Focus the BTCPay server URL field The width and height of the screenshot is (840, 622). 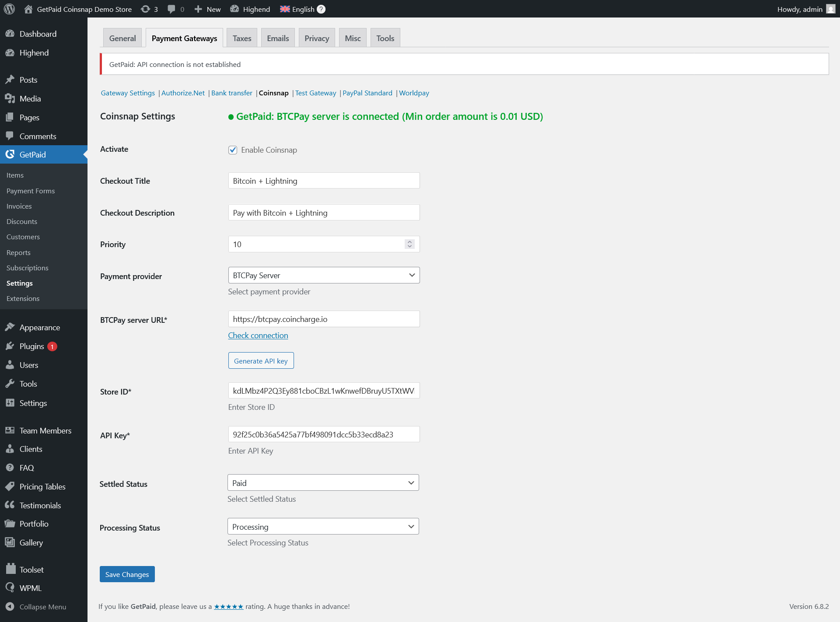pyautogui.click(x=324, y=319)
